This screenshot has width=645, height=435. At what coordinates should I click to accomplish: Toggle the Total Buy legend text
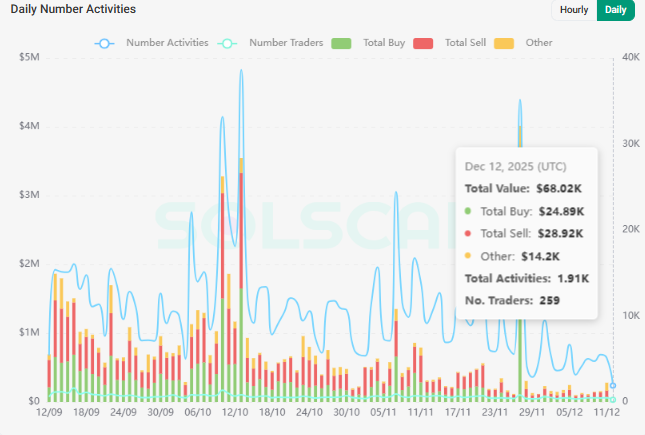(x=384, y=43)
